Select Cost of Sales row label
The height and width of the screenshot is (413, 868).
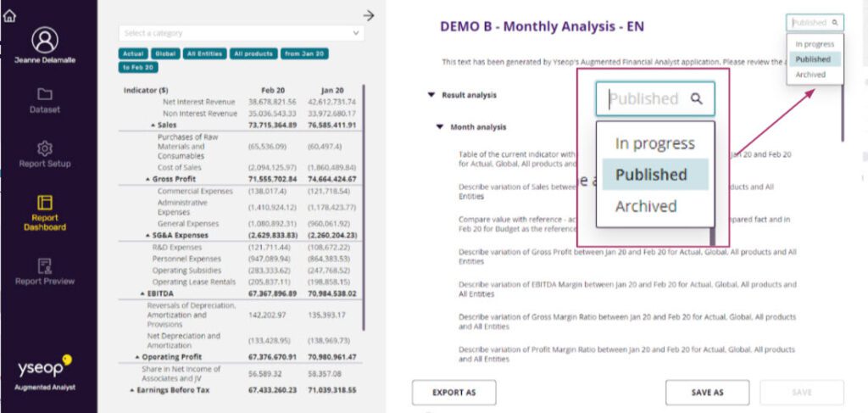tap(180, 168)
